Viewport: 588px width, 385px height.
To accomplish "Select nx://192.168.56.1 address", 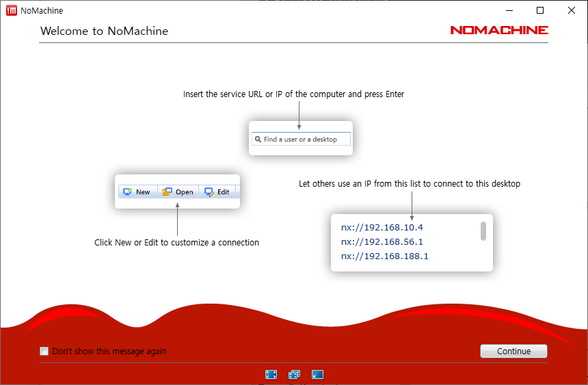I will (382, 241).
